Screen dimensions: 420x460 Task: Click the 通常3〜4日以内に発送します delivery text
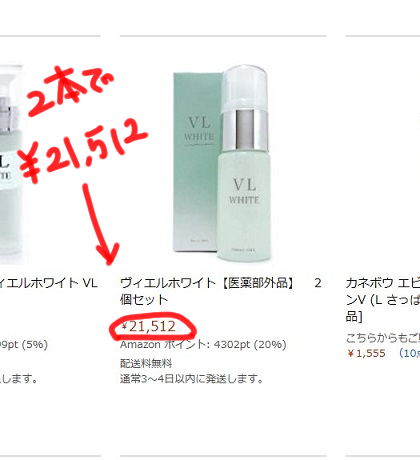click(192, 379)
